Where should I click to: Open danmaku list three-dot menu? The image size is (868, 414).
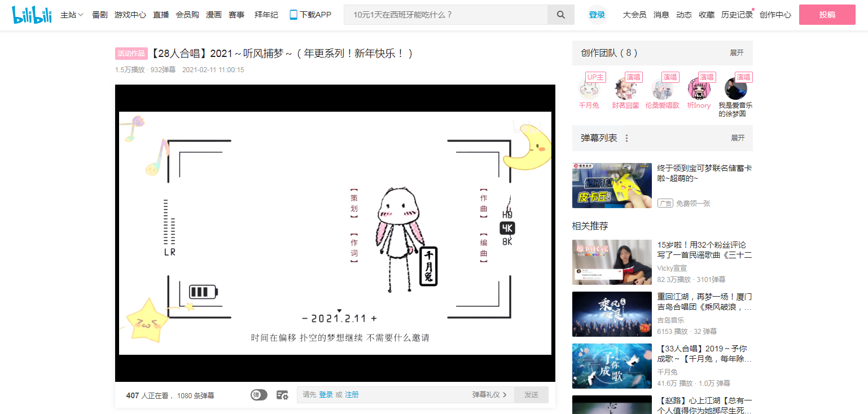(x=626, y=138)
